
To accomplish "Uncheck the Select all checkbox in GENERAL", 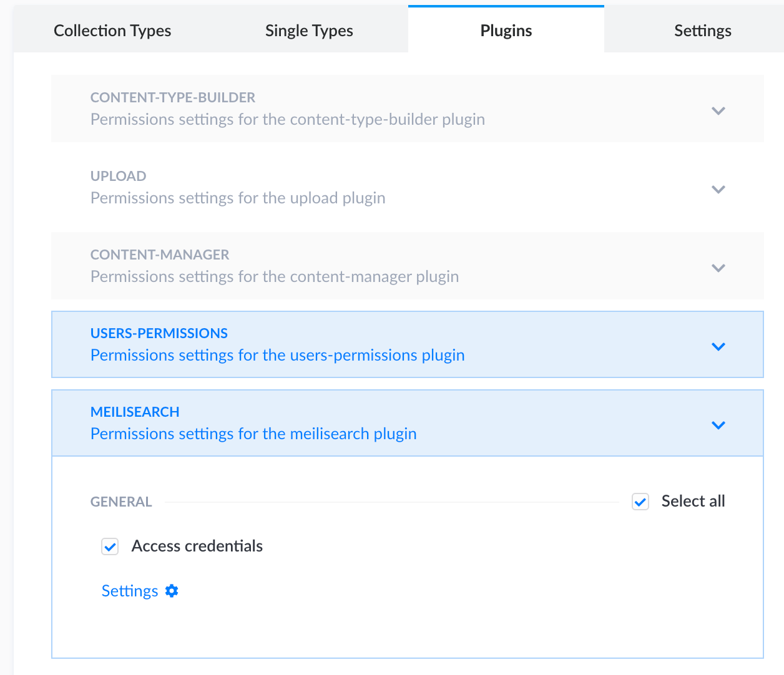I will coord(640,502).
